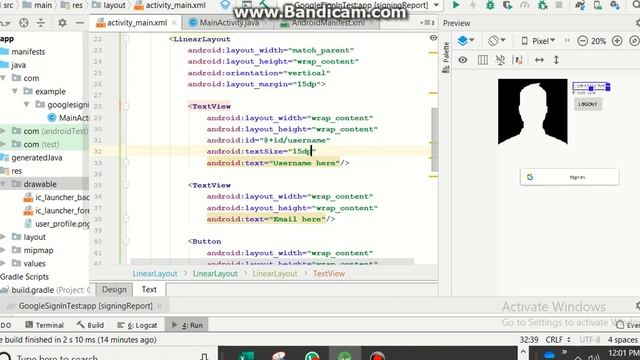Expand the mipmap folder
Screen dimensions: 640x360
(x=3, y=250)
